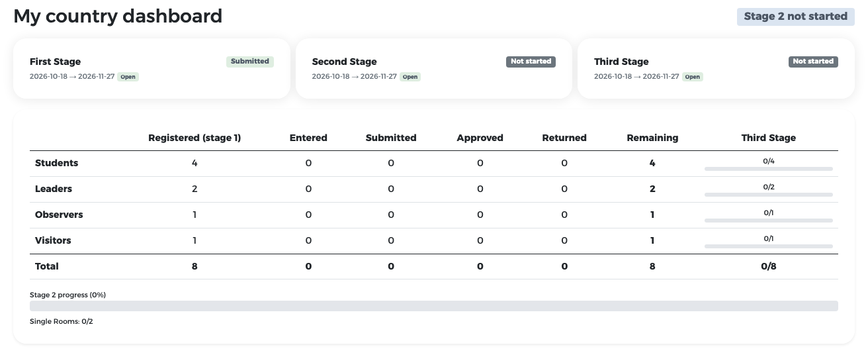Select the Visitors row label

pyautogui.click(x=53, y=240)
